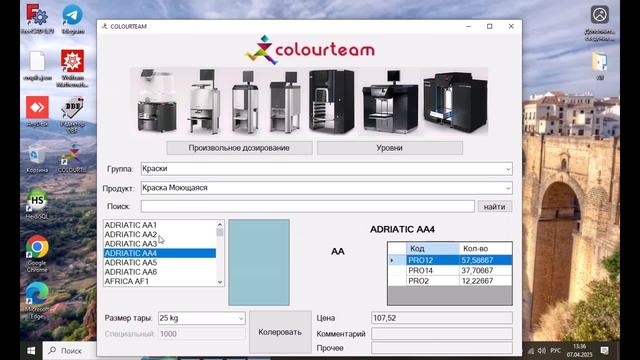Select AFRICA AF1 in color list

[160, 281]
